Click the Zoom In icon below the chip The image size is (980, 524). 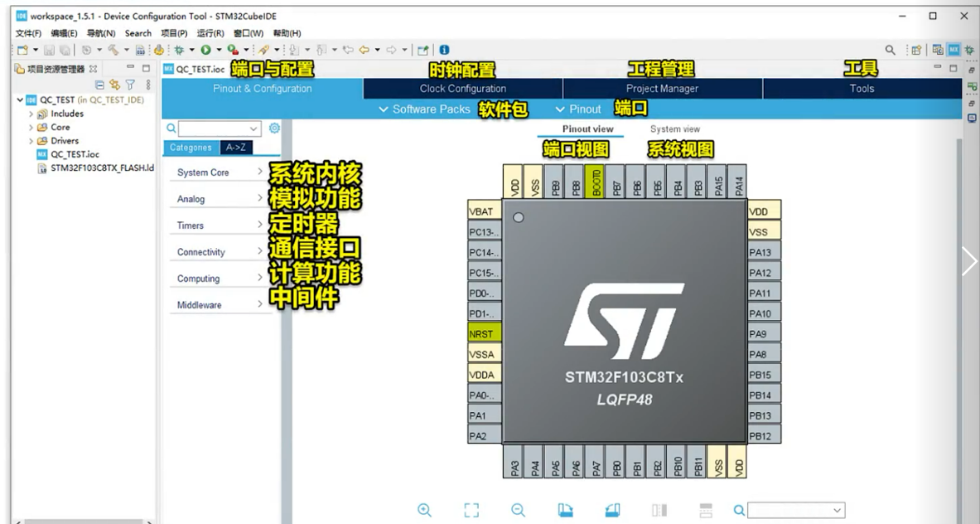[x=424, y=510]
